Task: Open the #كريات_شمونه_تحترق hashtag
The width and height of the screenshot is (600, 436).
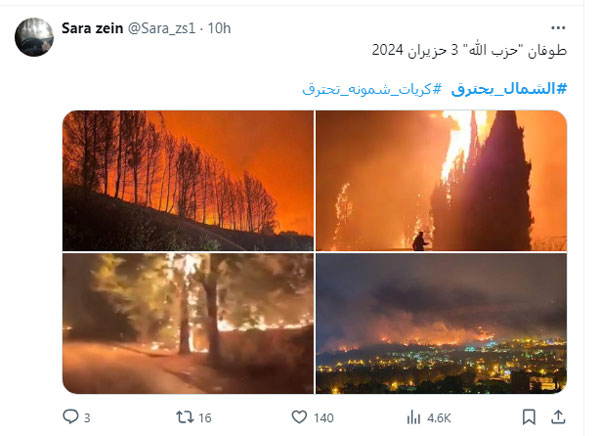Action: (x=372, y=89)
